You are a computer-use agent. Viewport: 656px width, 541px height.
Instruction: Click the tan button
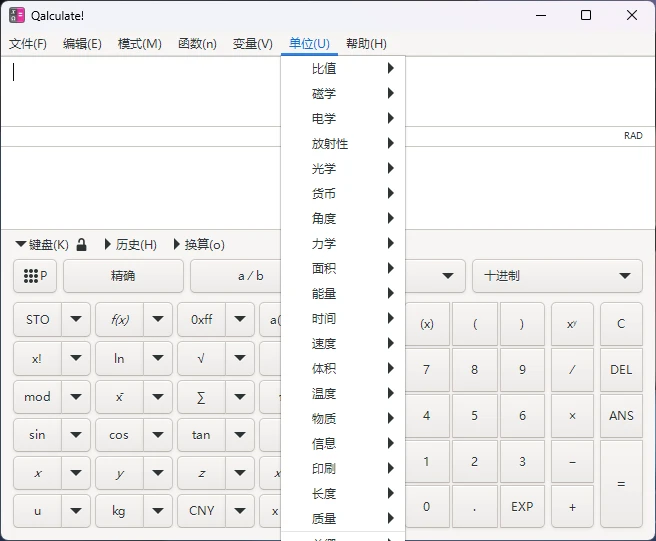(x=202, y=435)
